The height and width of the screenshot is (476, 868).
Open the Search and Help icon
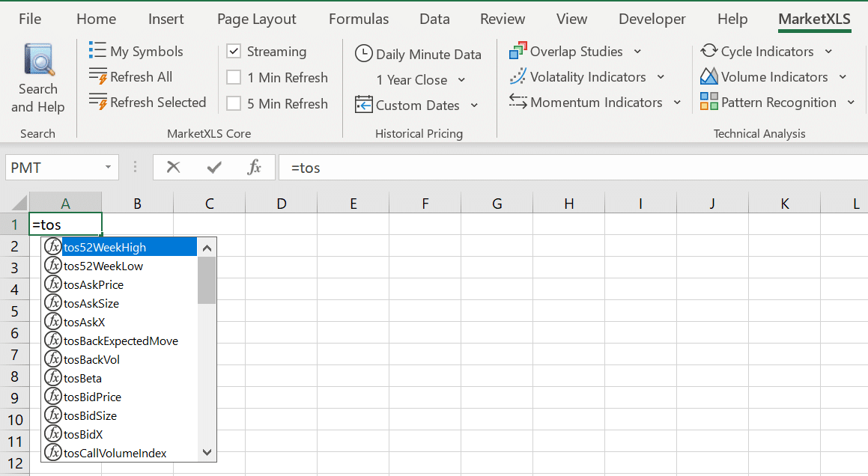click(x=39, y=60)
